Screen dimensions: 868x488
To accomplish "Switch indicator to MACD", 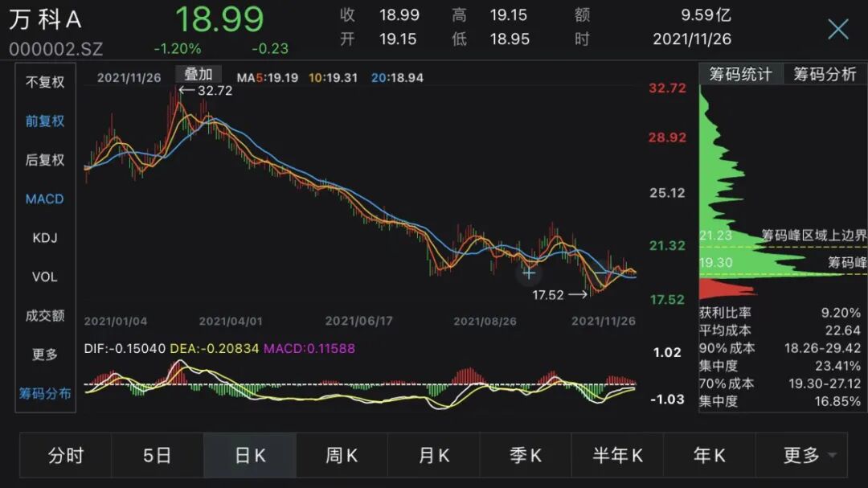I will tap(45, 199).
